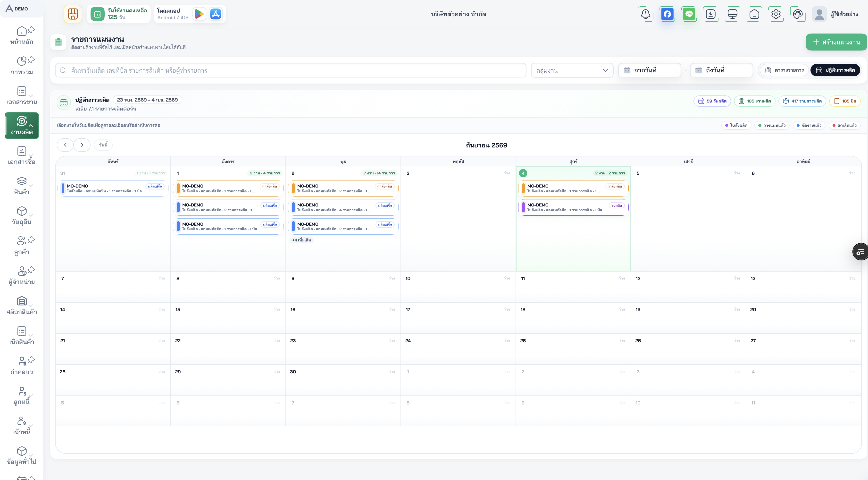The height and width of the screenshot is (480, 868).
Task: Expand เอกสารขาย sidebar menu
Action: point(22,96)
